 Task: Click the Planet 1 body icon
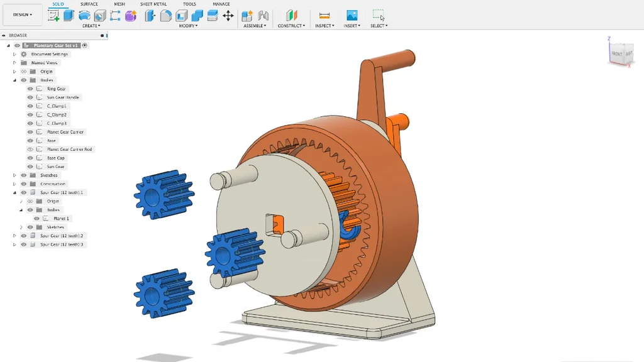[x=46, y=218]
